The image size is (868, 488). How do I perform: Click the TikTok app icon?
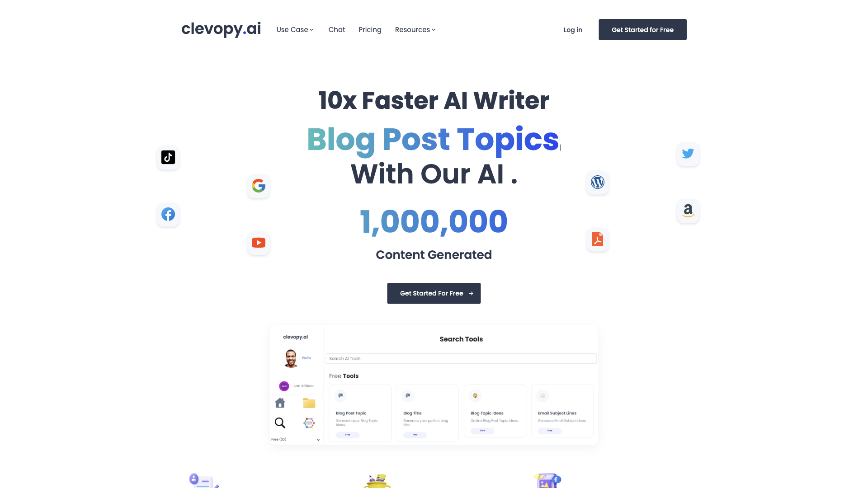[x=168, y=157]
